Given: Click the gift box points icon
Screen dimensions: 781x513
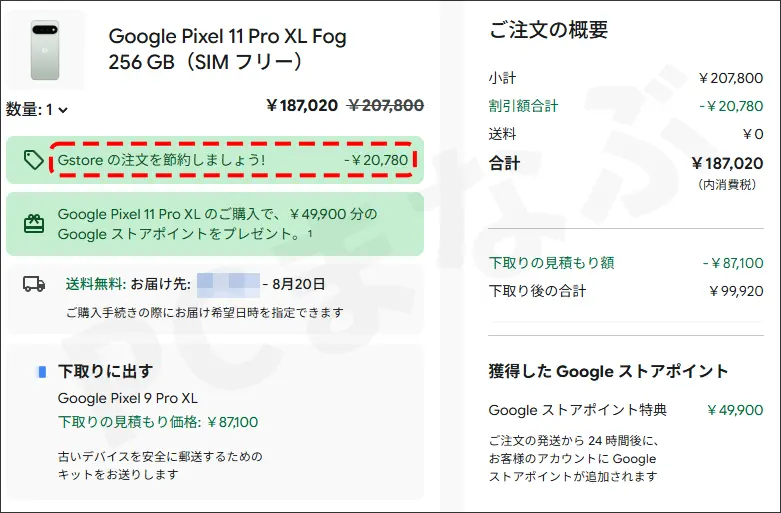Looking at the screenshot, I should click(34, 224).
